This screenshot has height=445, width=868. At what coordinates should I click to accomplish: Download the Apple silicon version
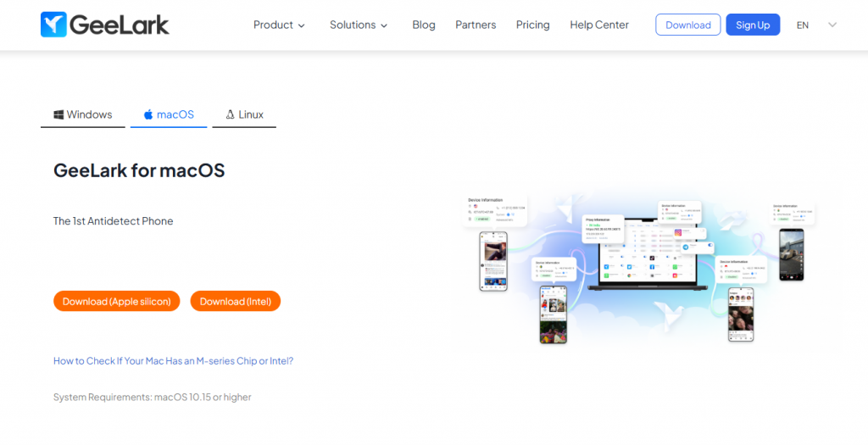coord(117,301)
